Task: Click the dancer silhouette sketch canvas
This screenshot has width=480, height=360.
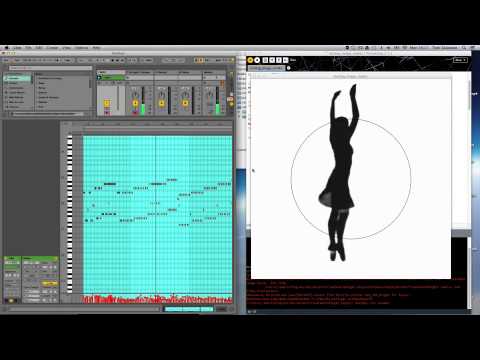Action: point(351,178)
